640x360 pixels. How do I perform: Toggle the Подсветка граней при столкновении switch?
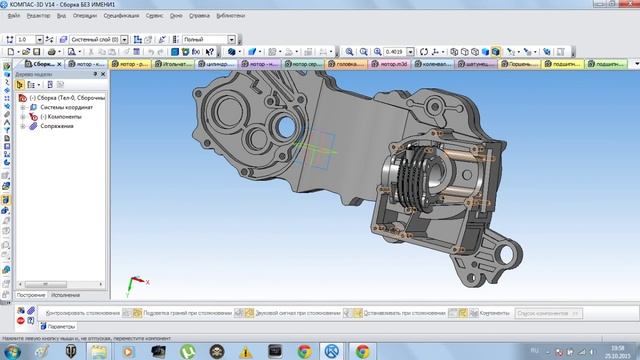[x=244, y=313]
